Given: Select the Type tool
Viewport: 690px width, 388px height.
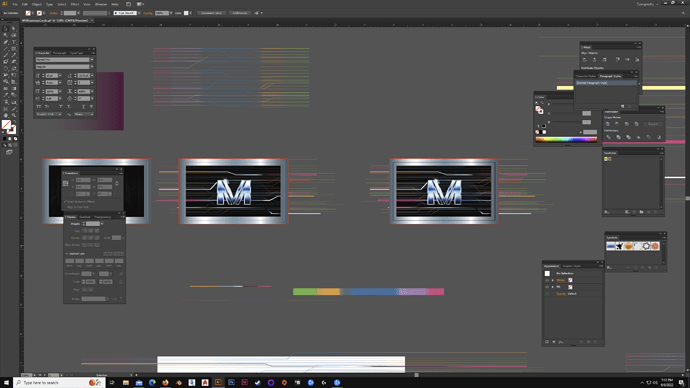Looking at the screenshot, I should coord(14,42).
